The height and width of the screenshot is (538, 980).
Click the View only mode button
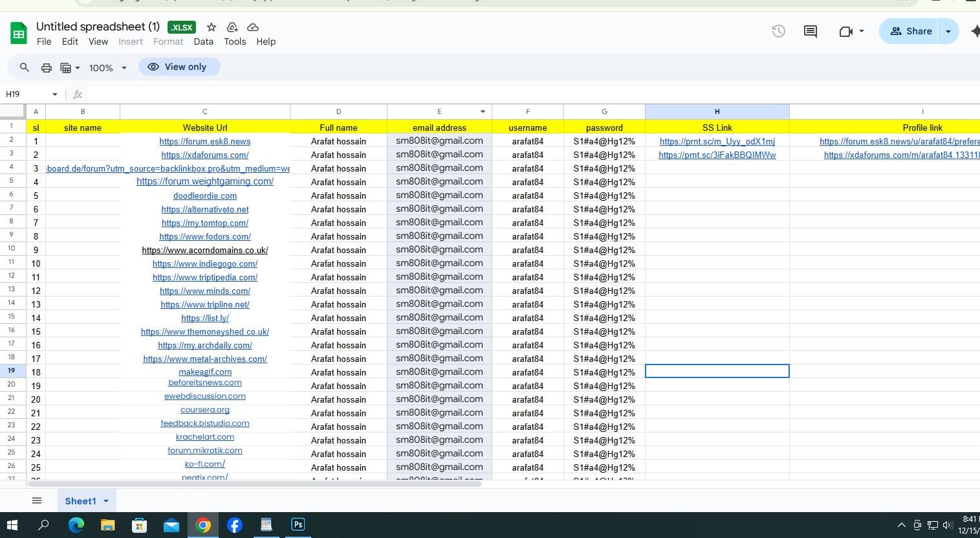click(179, 67)
